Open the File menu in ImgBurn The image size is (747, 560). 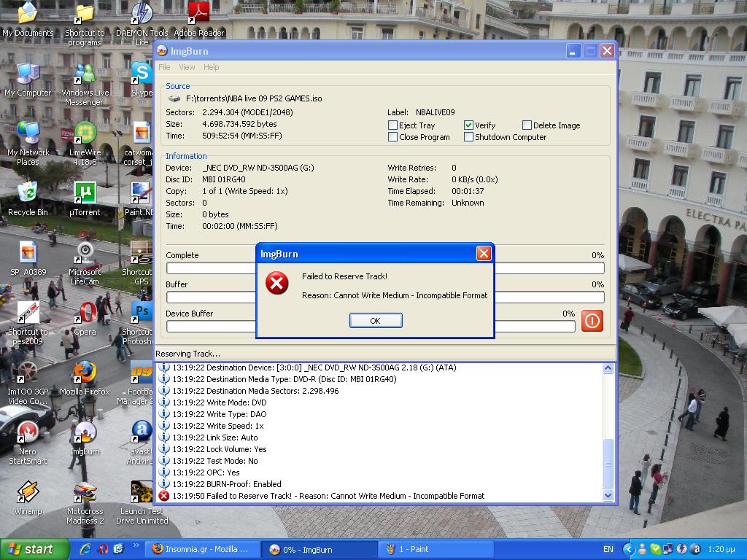tap(164, 67)
